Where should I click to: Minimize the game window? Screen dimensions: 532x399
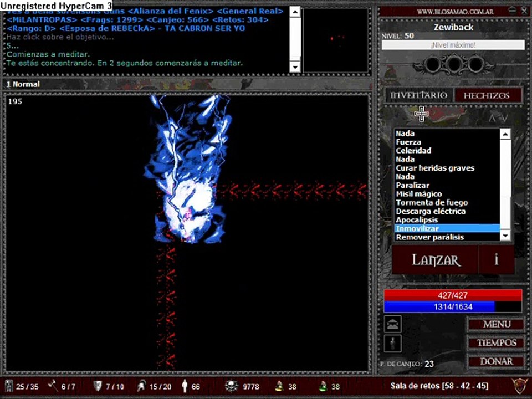[x=513, y=11]
